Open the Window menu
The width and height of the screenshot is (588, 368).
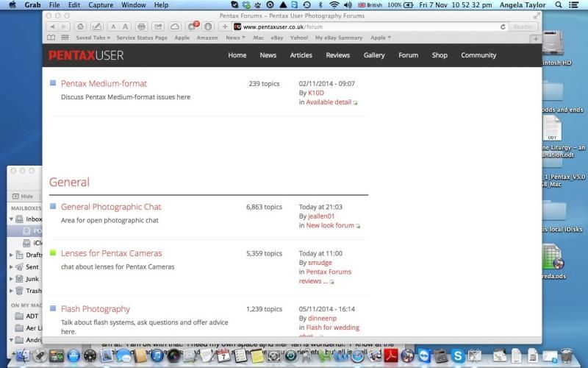tap(134, 5)
